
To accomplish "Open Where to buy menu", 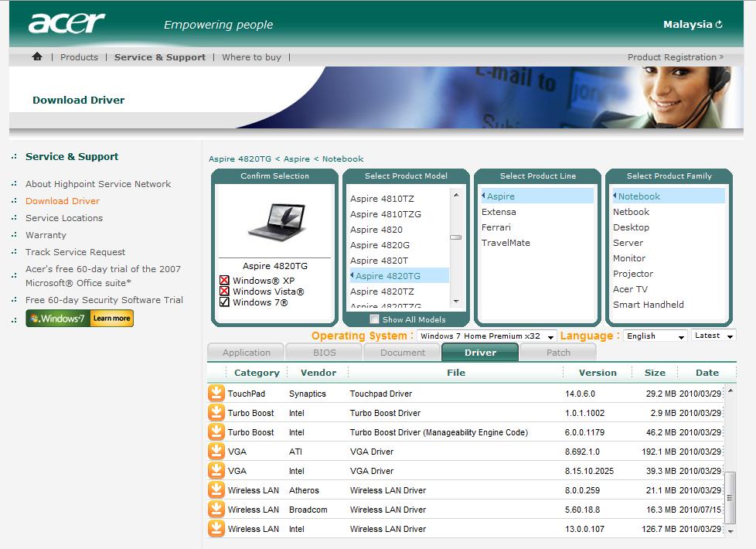I will [251, 57].
